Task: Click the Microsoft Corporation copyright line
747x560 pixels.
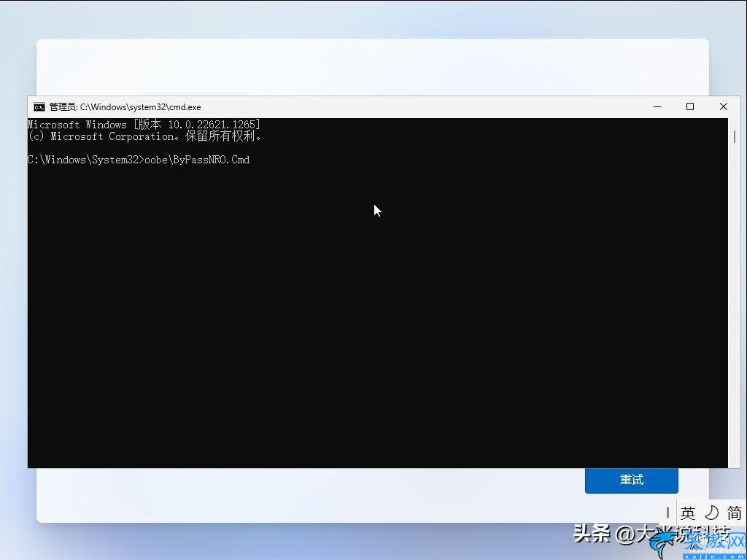Action: [x=144, y=136]
